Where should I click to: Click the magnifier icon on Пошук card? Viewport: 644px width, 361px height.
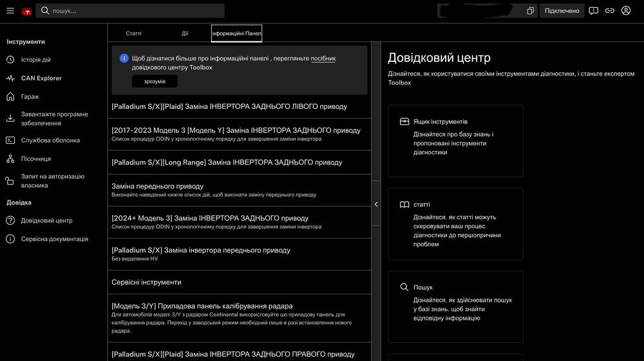(404, 287)
